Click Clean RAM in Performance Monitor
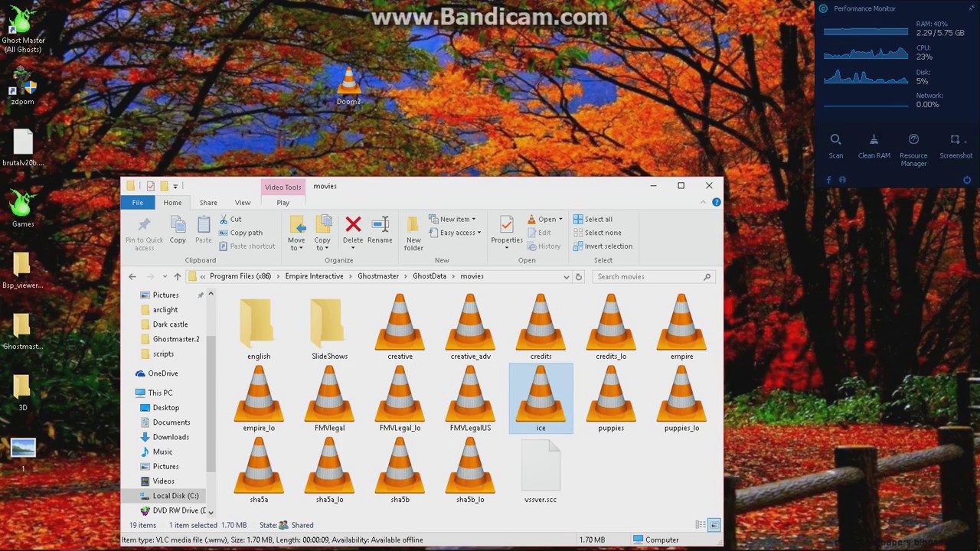Viewport: 980px width, 551px height. (874, 146)
